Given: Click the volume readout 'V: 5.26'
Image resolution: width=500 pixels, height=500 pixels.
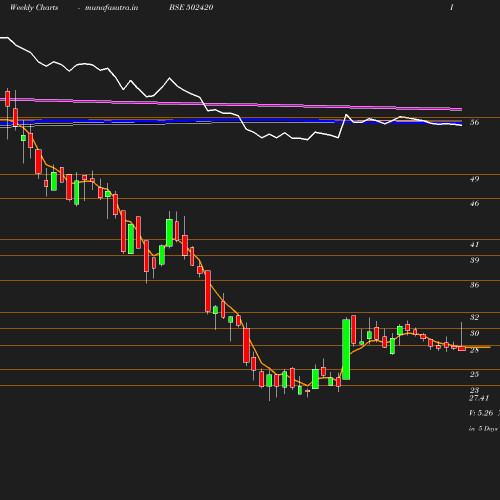Looking at the screenshot, I should click(x=481, y=413).
